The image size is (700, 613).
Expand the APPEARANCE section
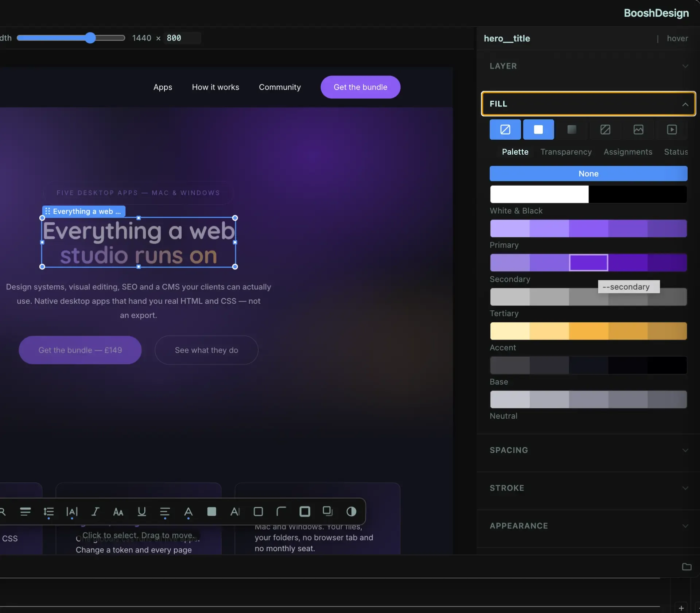coord(588,526)
